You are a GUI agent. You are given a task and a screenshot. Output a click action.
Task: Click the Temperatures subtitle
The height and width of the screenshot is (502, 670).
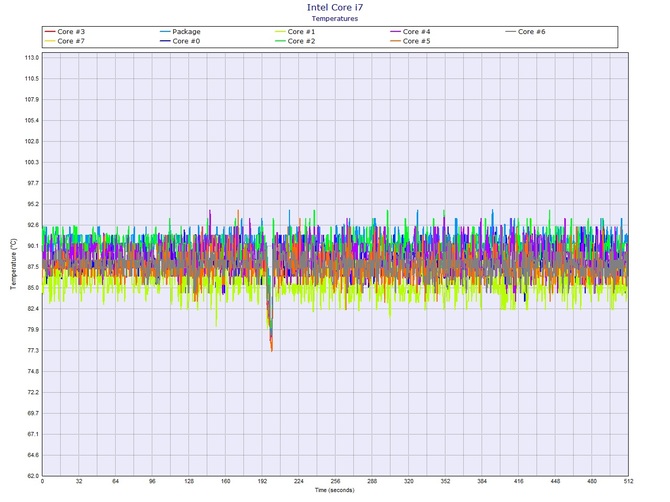click(335, 18)
